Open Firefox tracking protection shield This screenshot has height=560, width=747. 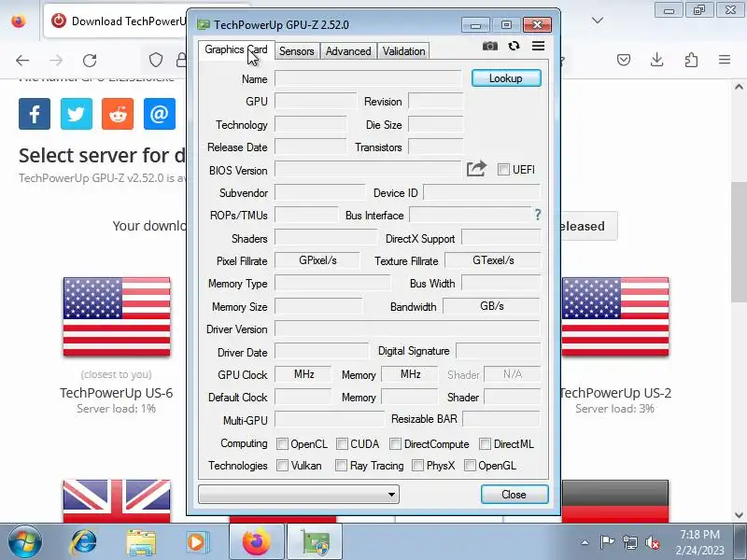coord(156,60)
